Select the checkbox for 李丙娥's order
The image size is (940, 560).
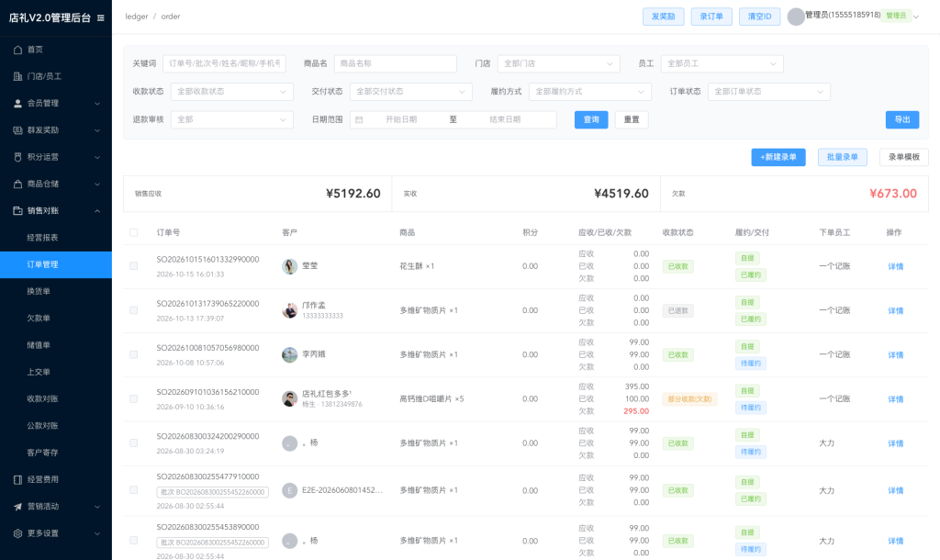pos(134,355)
